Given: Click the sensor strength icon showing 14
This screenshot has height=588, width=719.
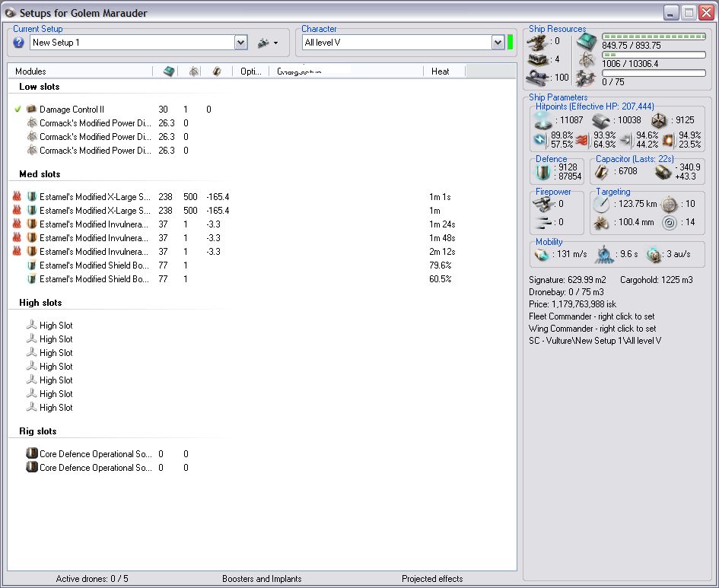Looking at the screenshot, I should click(x=670, y=223).
